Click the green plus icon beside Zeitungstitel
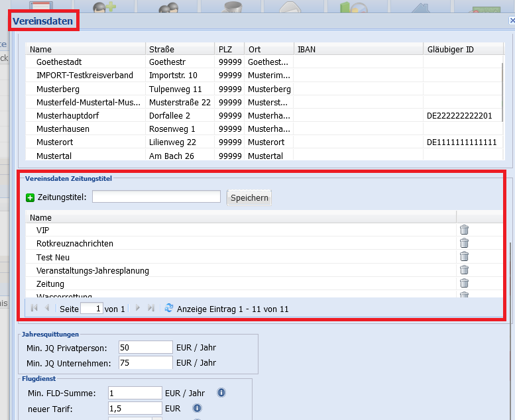Image resolution: width=515 pixels, height=420 pixels. (x=30, y=197)
